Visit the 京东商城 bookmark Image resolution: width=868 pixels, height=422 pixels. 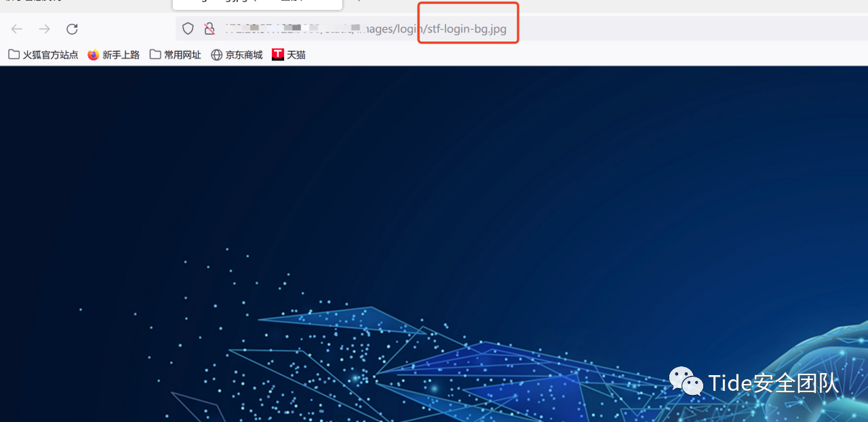coord(237,55)
